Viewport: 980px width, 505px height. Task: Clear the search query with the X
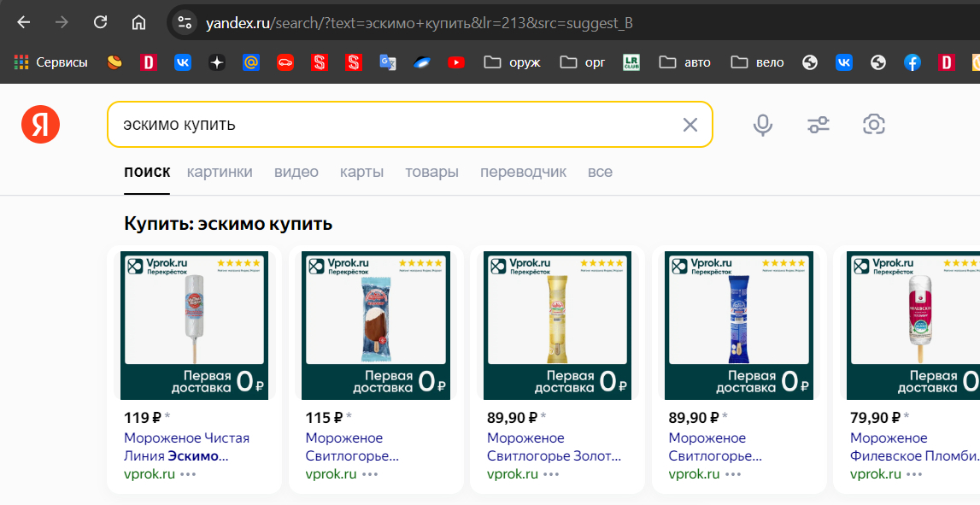coord(690,125)
